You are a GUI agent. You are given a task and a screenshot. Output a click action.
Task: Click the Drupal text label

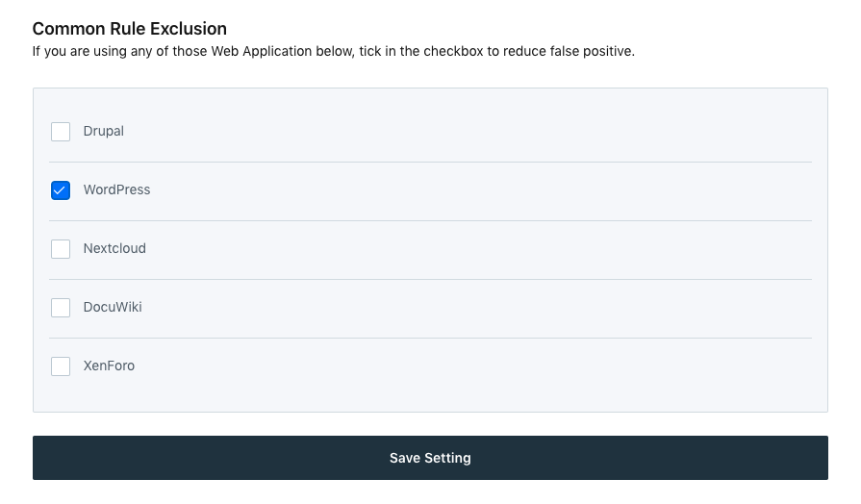pos(104,131)
